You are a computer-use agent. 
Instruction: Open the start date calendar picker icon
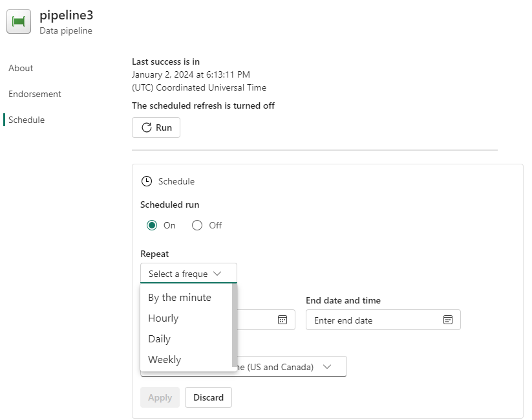[x=282, y=320]
